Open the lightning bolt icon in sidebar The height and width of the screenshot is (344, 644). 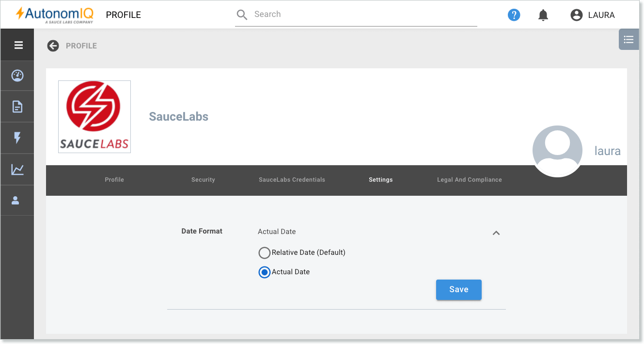17,138
